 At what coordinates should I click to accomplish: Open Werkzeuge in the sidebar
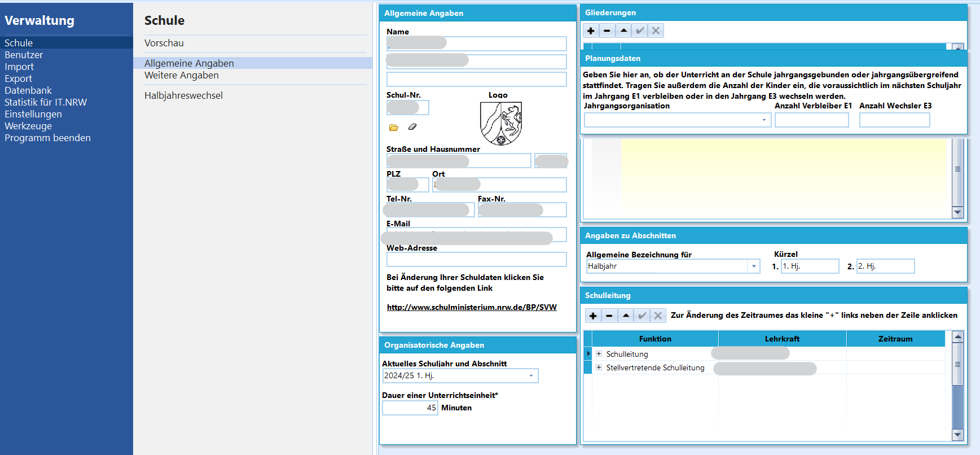coord(28,126)
